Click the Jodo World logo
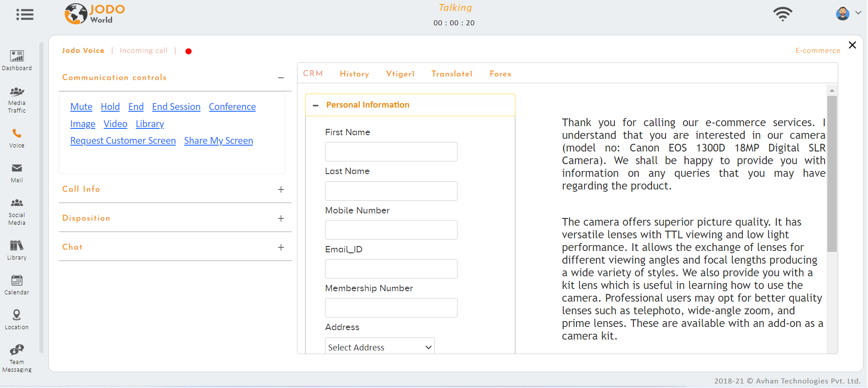868x388 pixels. [95, 14]
